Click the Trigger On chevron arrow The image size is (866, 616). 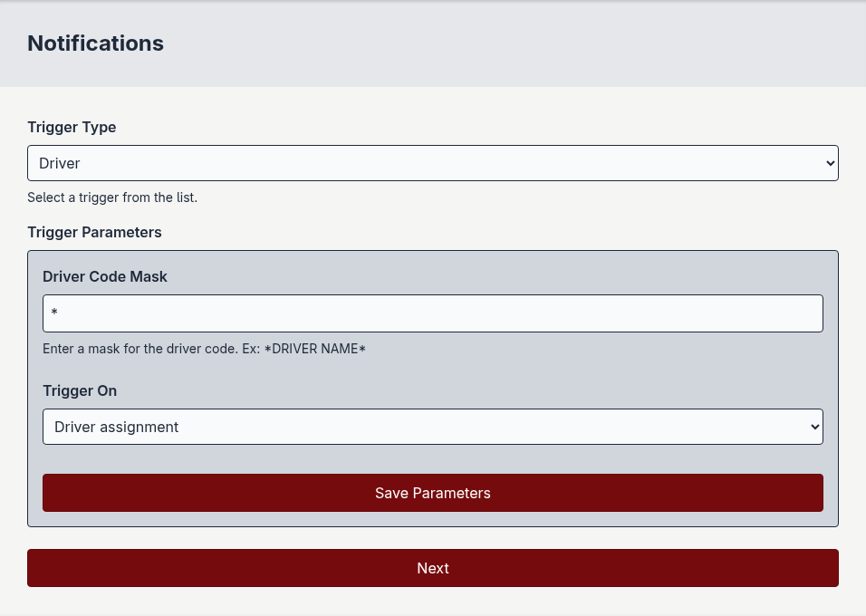(814, 427)
